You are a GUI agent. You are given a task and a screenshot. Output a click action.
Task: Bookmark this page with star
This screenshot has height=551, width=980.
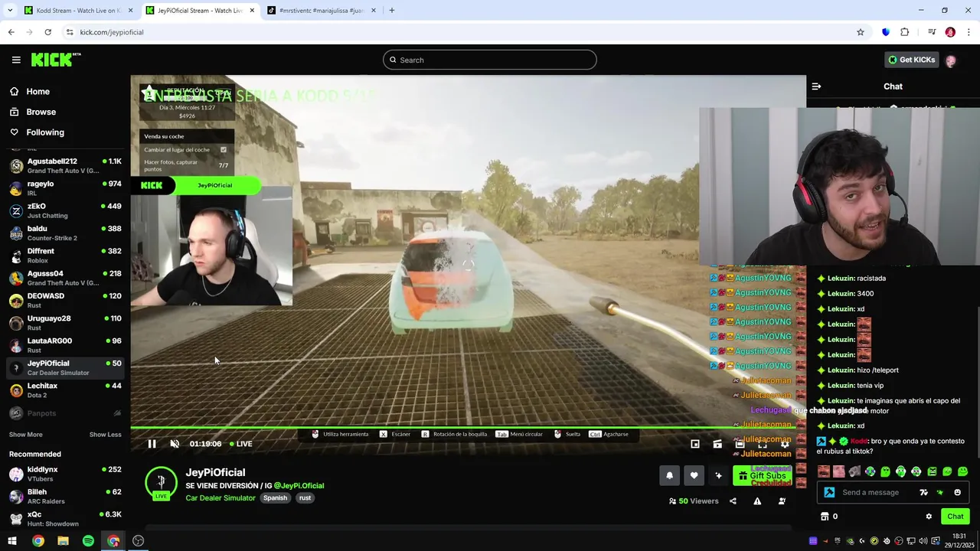click(861, 32)
